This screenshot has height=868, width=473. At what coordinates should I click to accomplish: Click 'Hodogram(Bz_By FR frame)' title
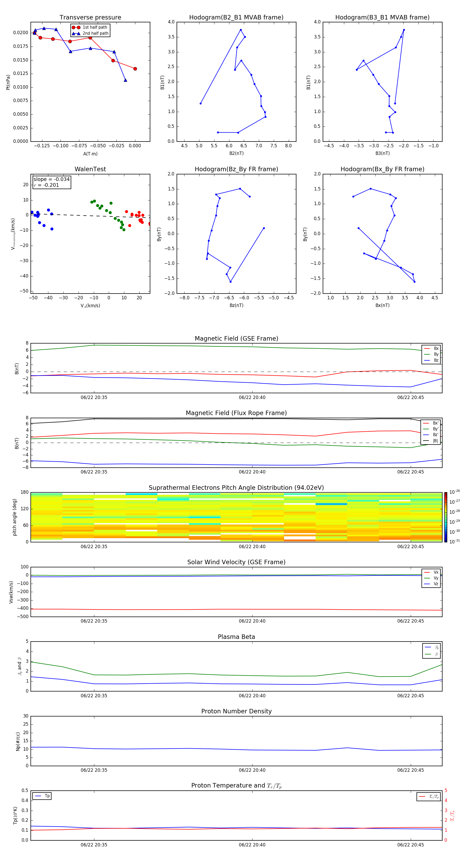pos(236,169)
